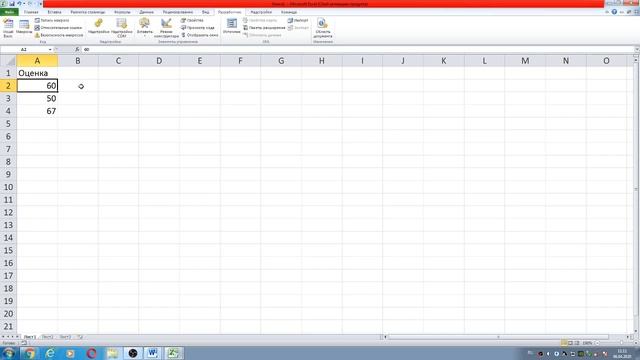This screenshot has height=360, width=640.
Task: Select cell with value 60
Action: [x=37, y=86]
